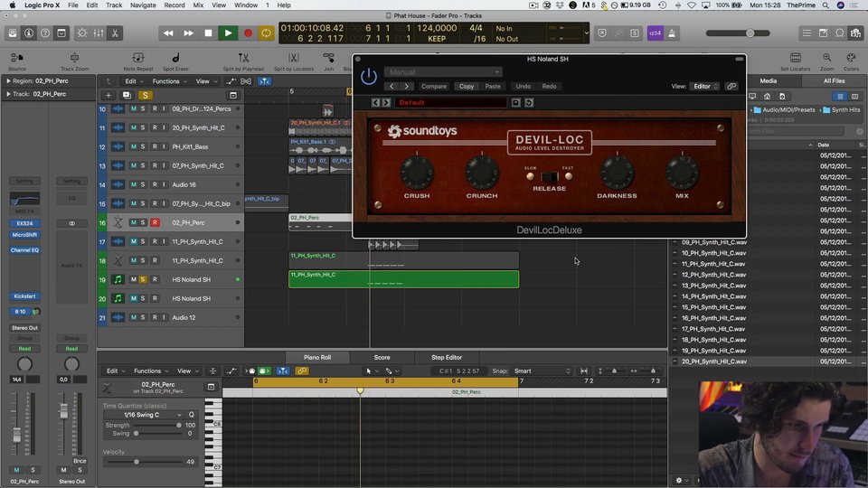Toggle the Inspector info icon
The image size is (868, 488).
(29, 33)
